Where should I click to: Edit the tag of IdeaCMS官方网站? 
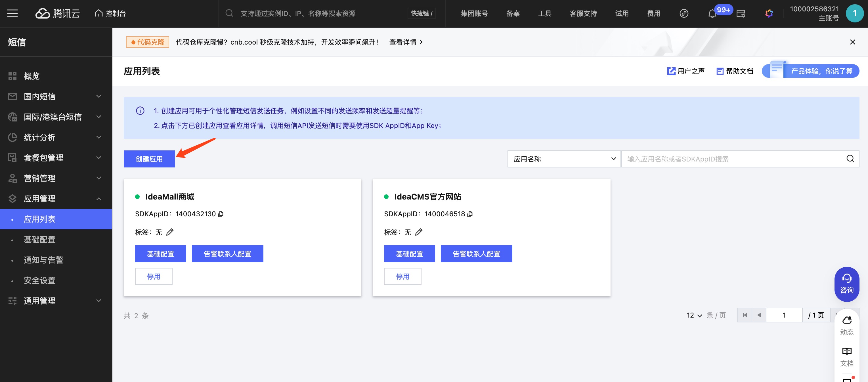[419, 232]
